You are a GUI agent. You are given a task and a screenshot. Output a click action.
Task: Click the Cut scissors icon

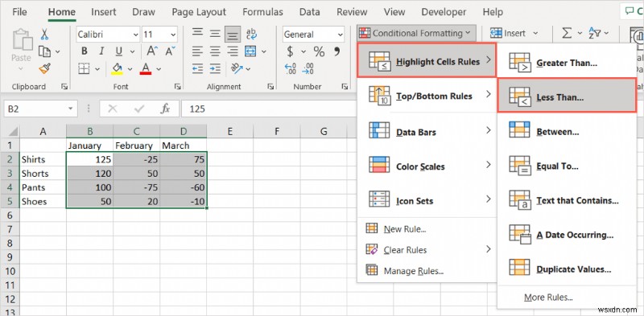point(44,34)
